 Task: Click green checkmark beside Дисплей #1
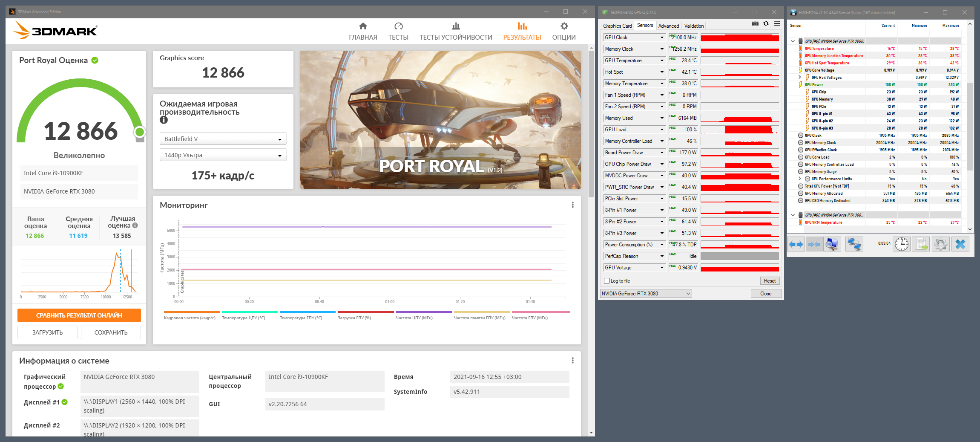click(x=65, y=402)
